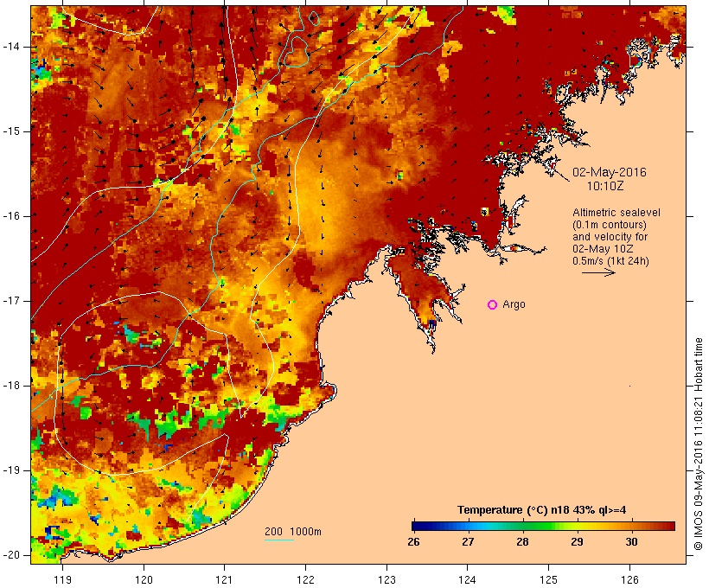The width and height of the screenshot is (709, 588).
Task: Click the IMOS copyright timestamp text
Action: click(699, 444)
